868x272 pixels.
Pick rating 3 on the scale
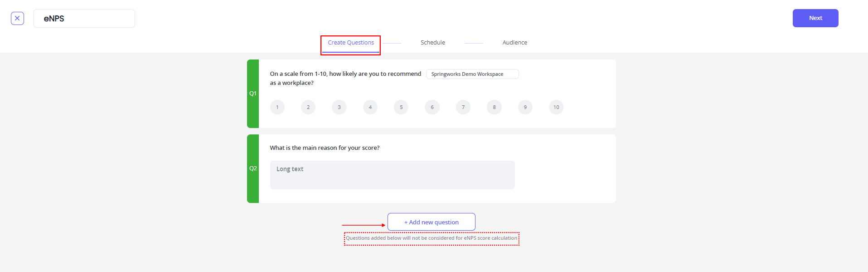click(339, 107)
